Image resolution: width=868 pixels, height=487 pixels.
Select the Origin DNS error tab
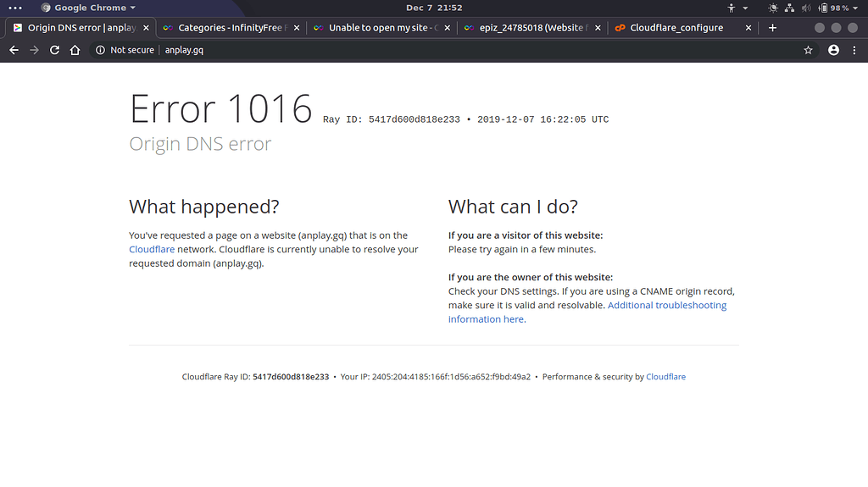pyautogui.click(x=81, y=28)
